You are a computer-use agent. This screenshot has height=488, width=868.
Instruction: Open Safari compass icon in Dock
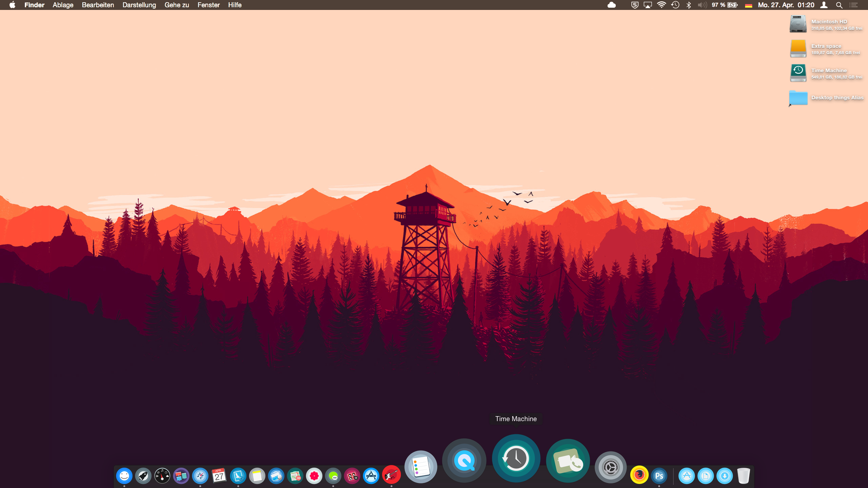coord(200,476)
